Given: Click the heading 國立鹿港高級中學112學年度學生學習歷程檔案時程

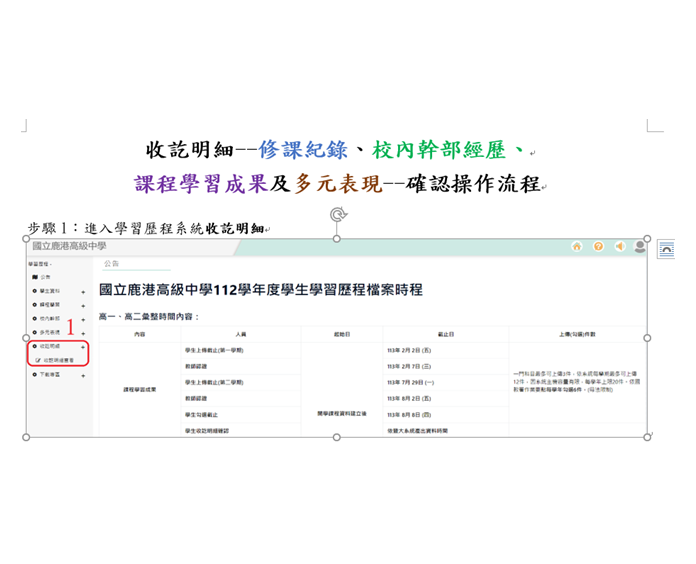Looking at the screenshot, I should (x=261, y=290).
